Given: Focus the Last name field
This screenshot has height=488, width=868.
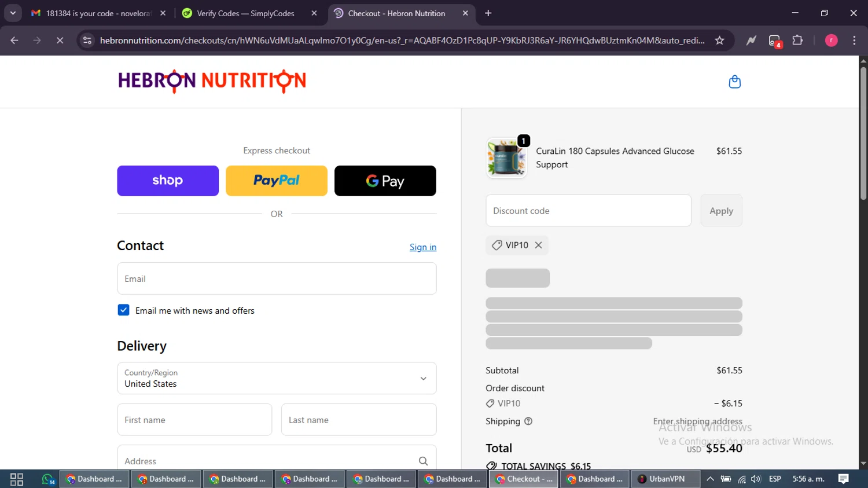Looking at the screenshot, I should coord(359,420).
